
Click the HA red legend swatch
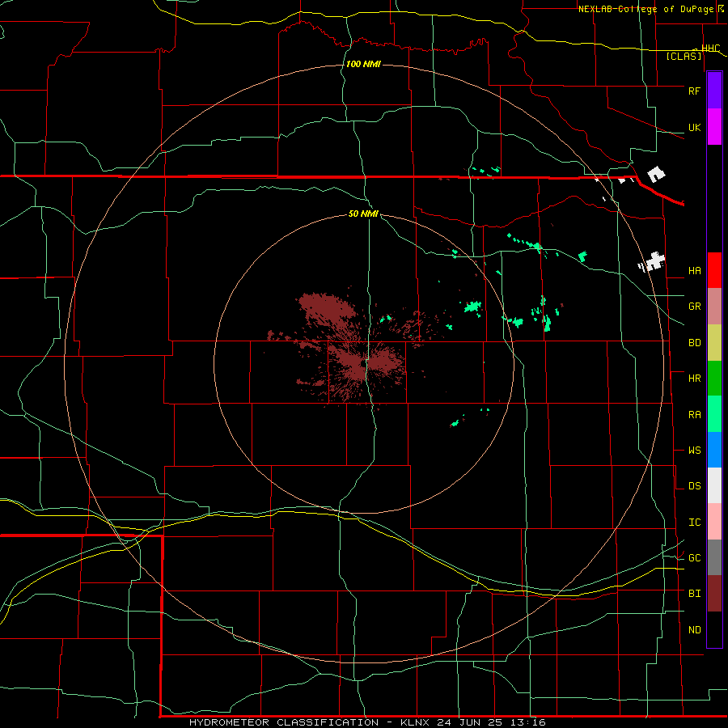click(714, 270)
